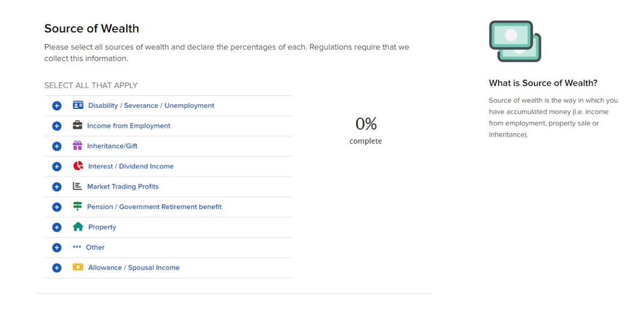
Task: Click the yellow banknote Allowance icon
Action: [x=78, y=268]
